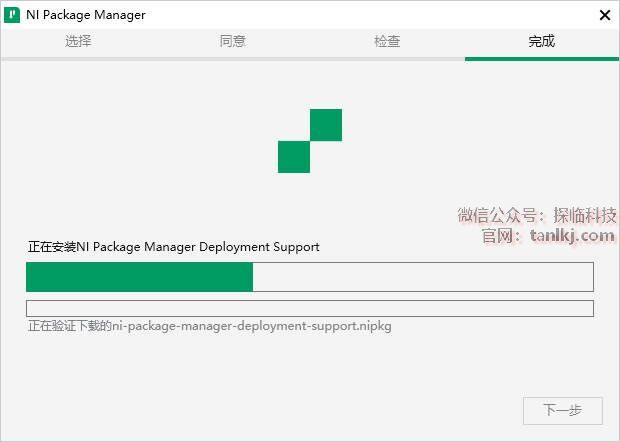620x442 pixels.
Task: Click the lower green square of loading animation
Action: point(294,157)
